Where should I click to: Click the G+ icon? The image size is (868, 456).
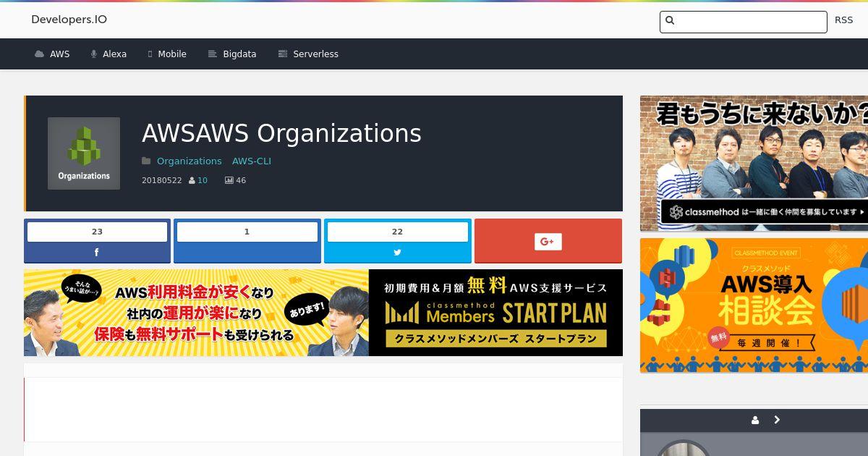[x=548, y=242]
